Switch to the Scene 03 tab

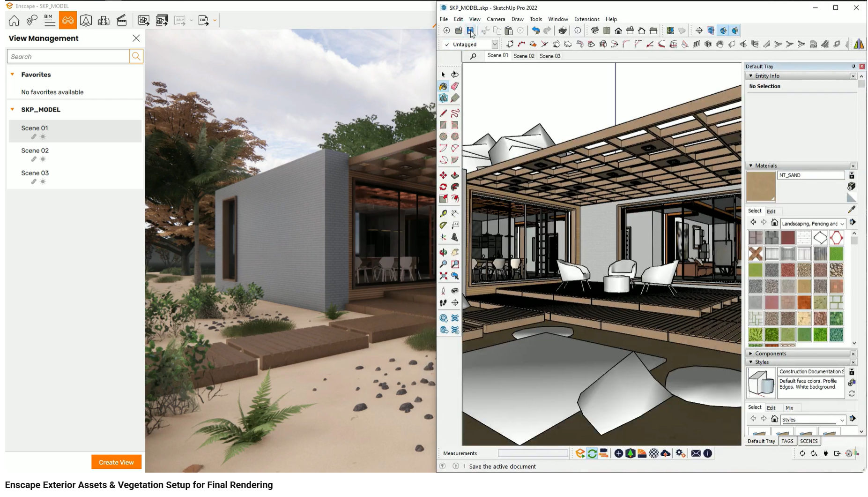[549, 56]
